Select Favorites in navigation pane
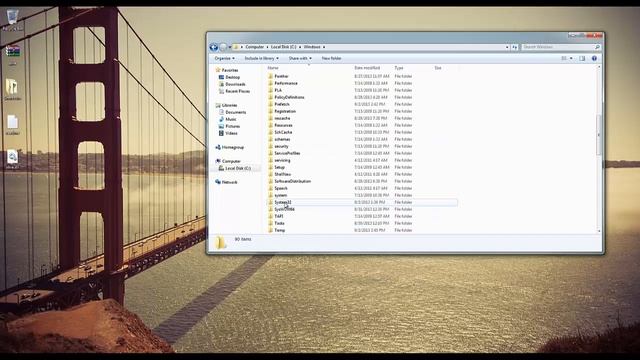The height and width of the screenshot is (360, 640). point(230,70)
